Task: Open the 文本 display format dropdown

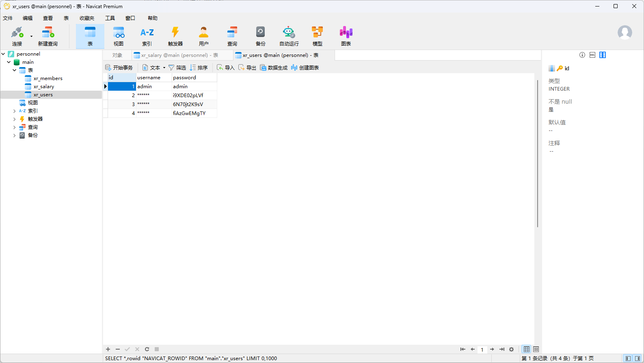Action: pos(154,68)
